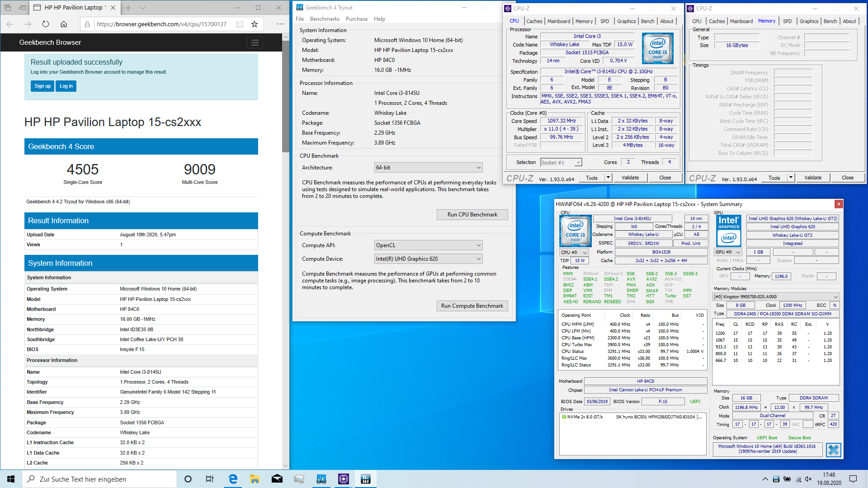Click the browser Refresh icon
This screenshot has height=488, width=868.
tap(46, 24)
